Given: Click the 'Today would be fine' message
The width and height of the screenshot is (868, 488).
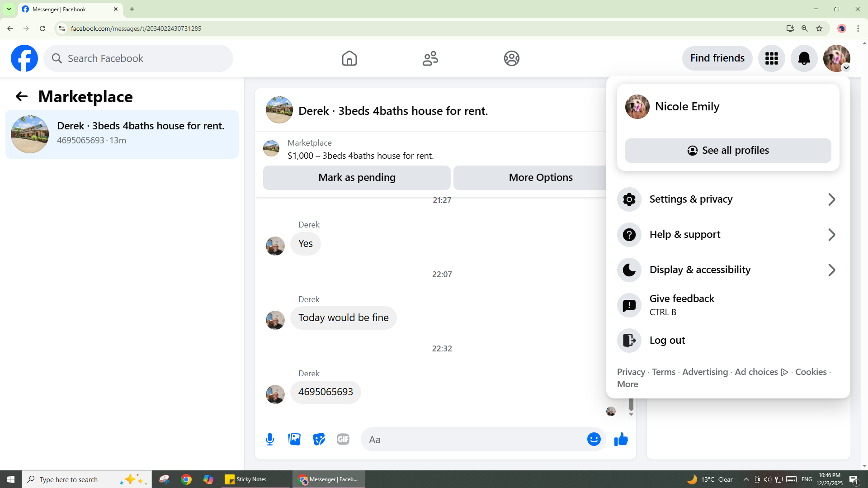Looking at the screenshot, I should (x=343, y=318).
